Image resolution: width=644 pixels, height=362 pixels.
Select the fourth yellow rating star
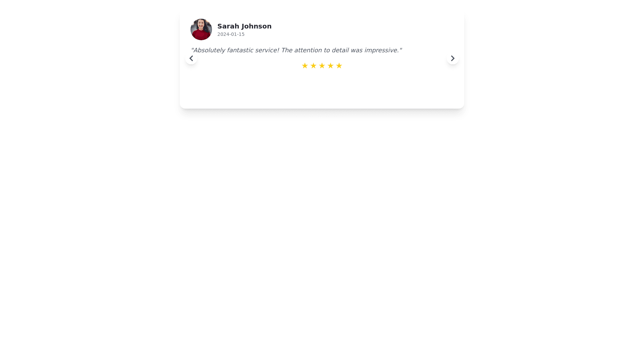click(330, 66)
